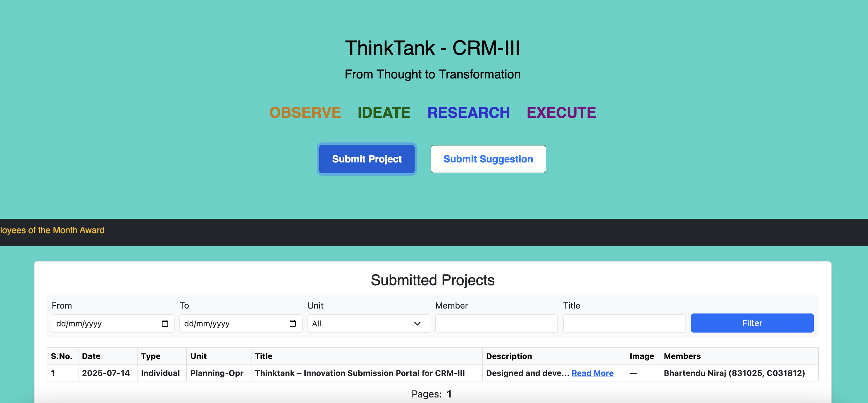Focus the Title filter input field
Viewport: 868px width, 403px height.
pyautogui.click(x=624, y=323)
